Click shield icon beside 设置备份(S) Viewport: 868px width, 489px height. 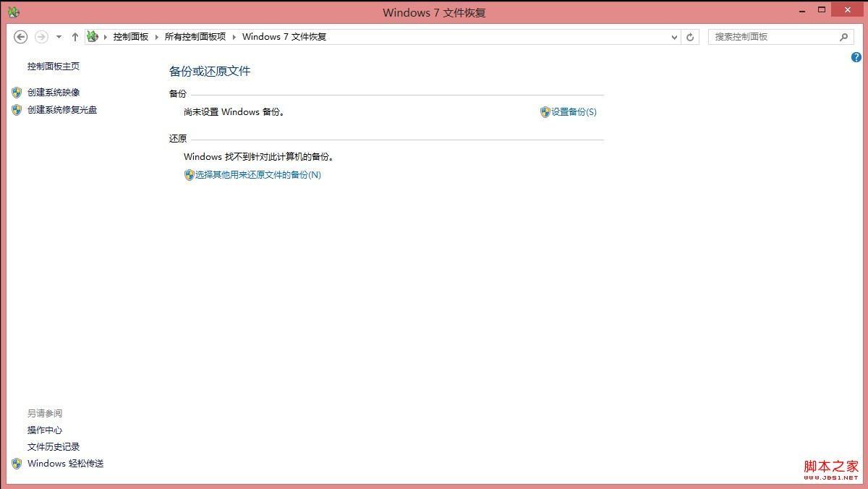coord(545,112)
